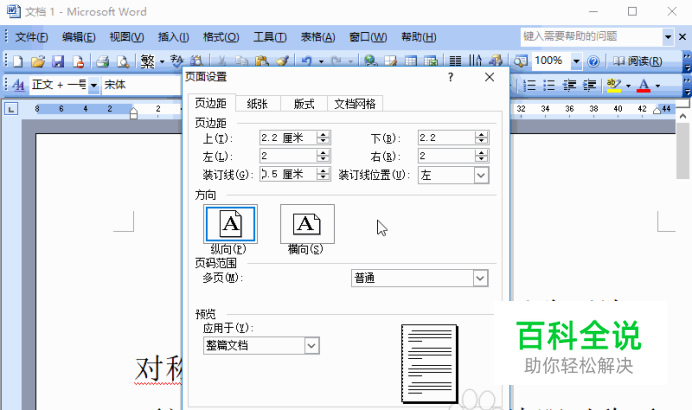Image resolution: width=692 pixels, height=410 pixels.
Task: Expand the Undo history dropdown arrow
Action: (x=321, y=61)
